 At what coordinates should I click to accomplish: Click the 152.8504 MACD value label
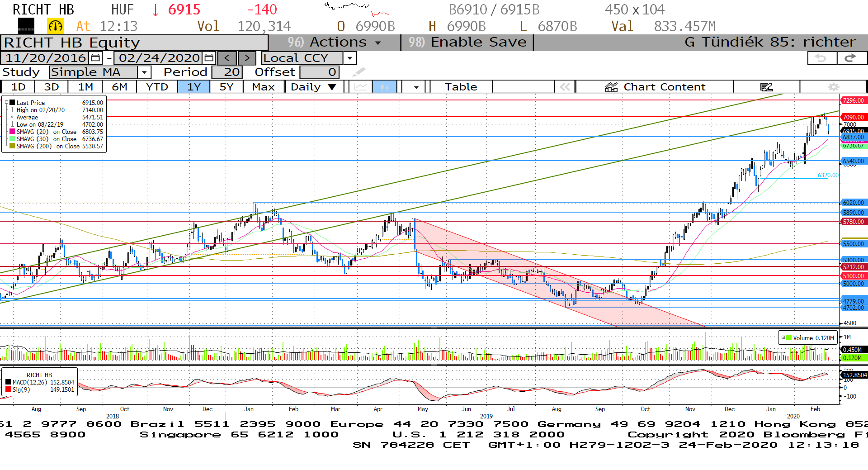point(854,375)
